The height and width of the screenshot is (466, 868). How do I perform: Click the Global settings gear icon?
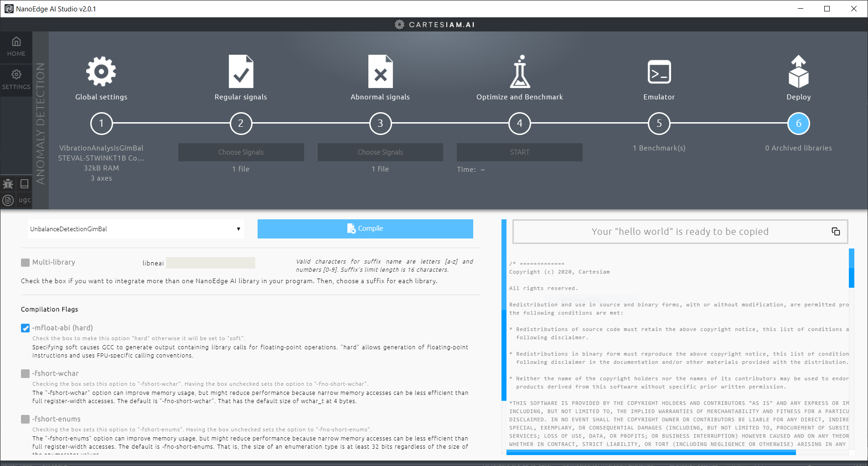(x=101, y=72)
